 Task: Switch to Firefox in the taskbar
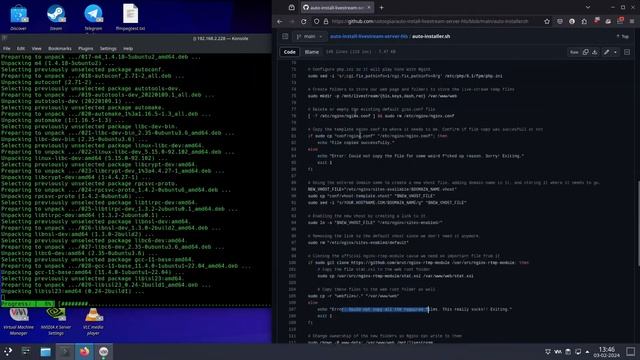point(84,351)
